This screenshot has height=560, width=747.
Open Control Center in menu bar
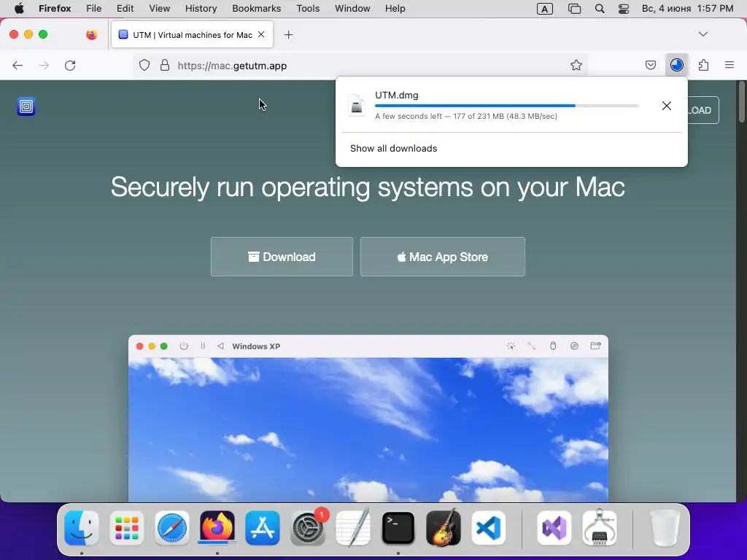[624, 9]
